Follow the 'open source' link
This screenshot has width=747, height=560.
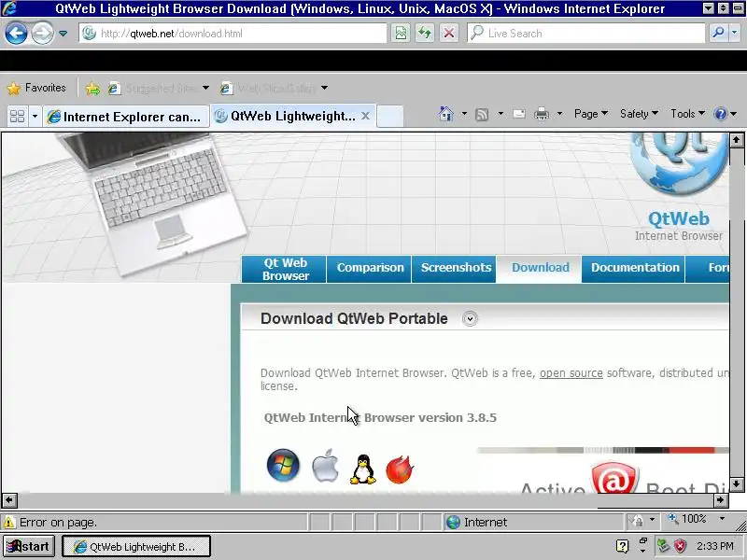point(571,372)
